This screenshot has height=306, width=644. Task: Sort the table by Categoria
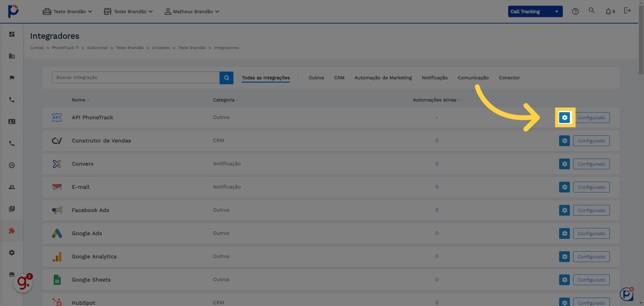click(226, 100)
